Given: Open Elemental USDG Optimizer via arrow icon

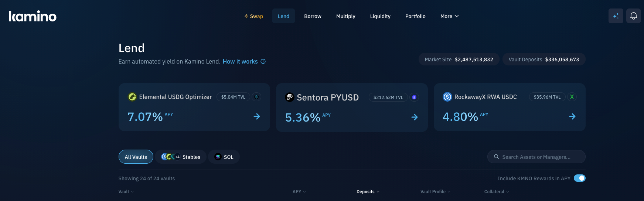Looking at the screenshot, I should click(257, 116).
